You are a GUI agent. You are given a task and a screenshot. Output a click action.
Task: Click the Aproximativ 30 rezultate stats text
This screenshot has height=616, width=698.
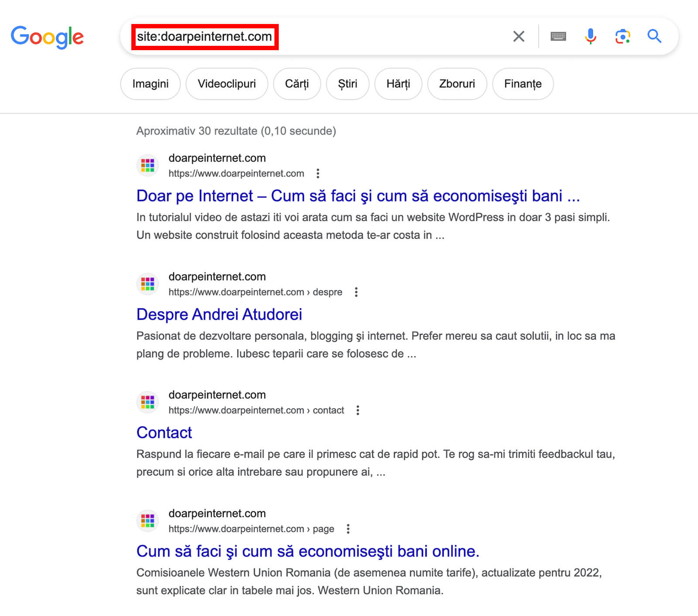coord(236,131)
